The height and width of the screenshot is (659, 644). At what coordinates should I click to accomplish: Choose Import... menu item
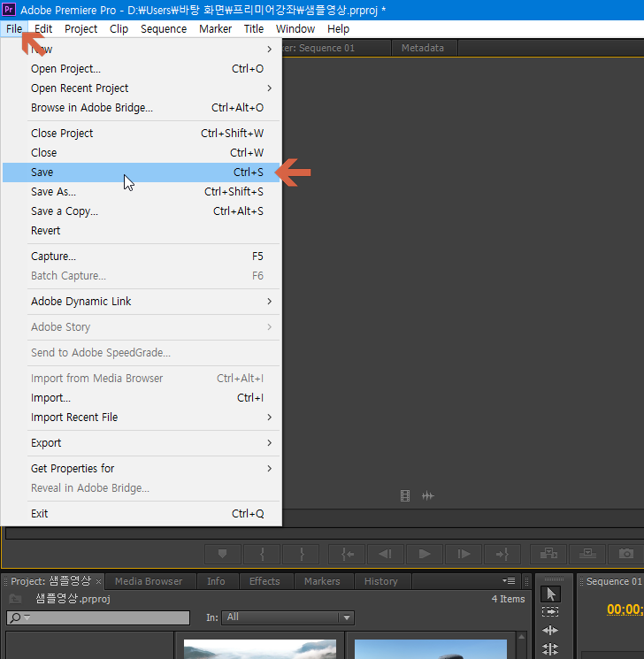click(x=142, y=397)
